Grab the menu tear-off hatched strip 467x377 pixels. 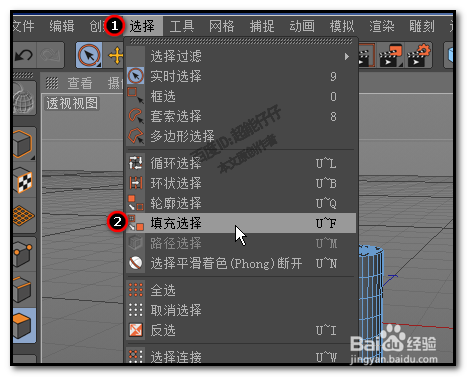click(241, 41)
